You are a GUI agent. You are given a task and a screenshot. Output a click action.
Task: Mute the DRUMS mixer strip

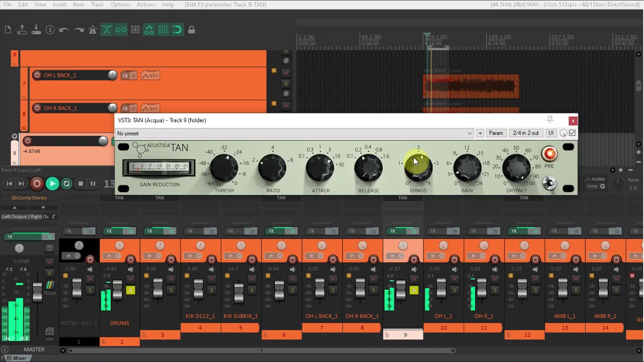(x=130, y=279)
